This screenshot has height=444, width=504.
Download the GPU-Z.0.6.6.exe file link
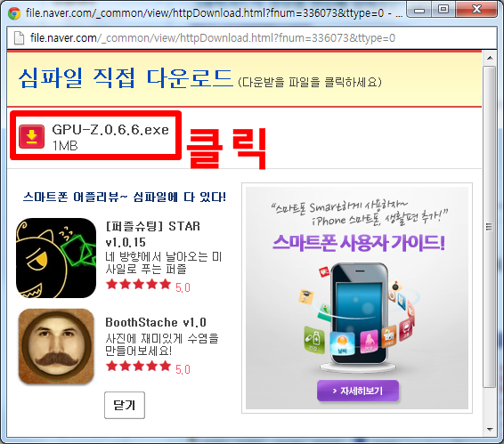coord(110,130)
